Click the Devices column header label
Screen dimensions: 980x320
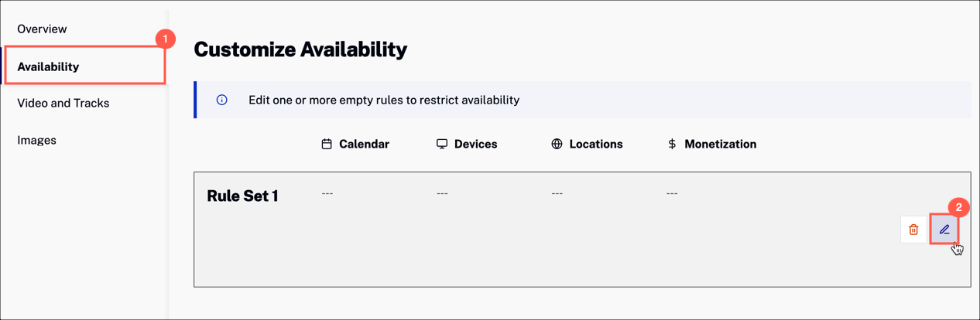(x=475, y=144)
